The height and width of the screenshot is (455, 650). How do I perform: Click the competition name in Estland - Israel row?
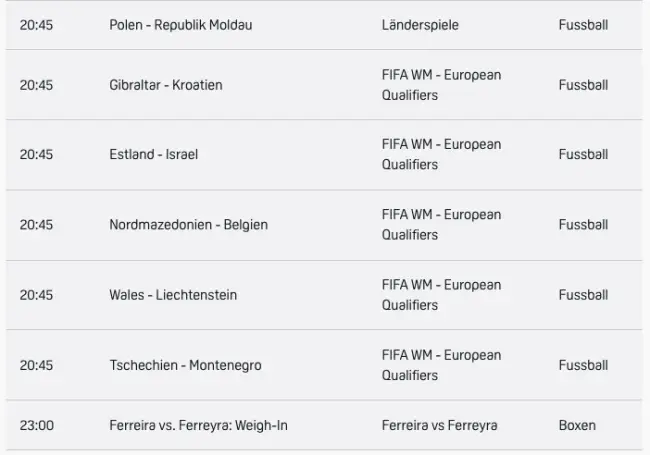(441, 155)
